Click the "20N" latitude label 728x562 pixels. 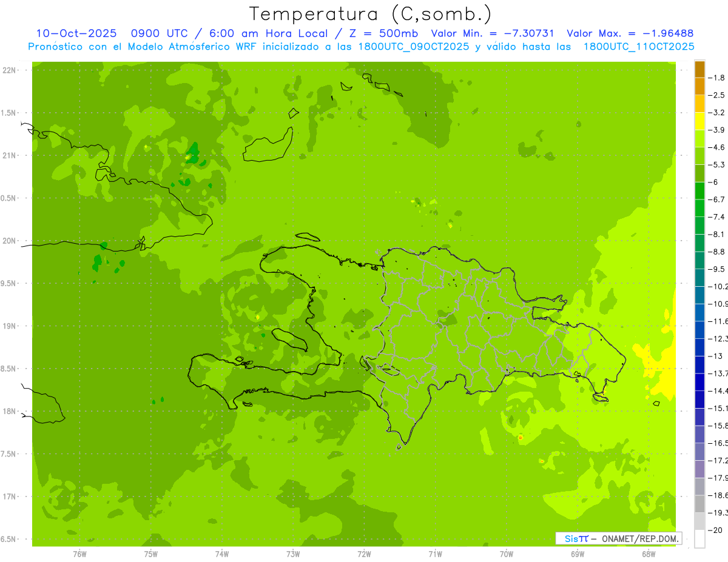click(x=10, y=241)
